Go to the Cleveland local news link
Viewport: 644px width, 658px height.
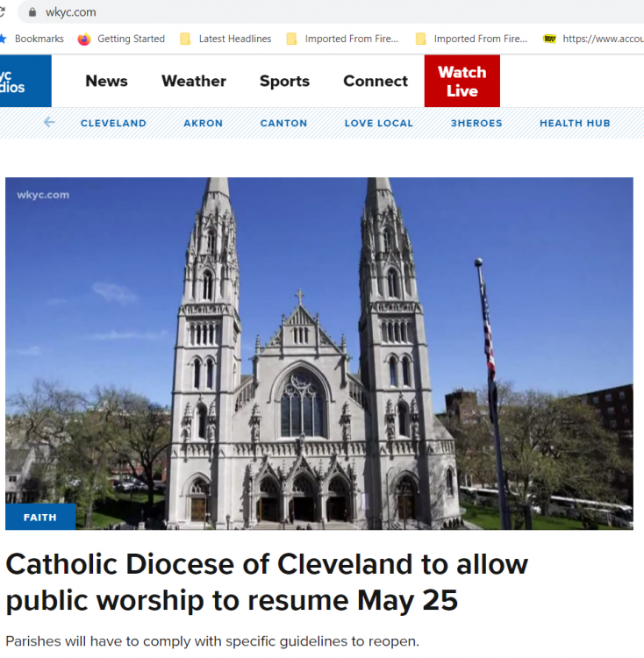pos(113,124)
